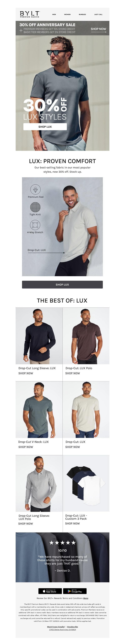Click SHOP NOW in the anniversary sale banner
Viewport: 125px width, 644px height.
tap(98, 30)
